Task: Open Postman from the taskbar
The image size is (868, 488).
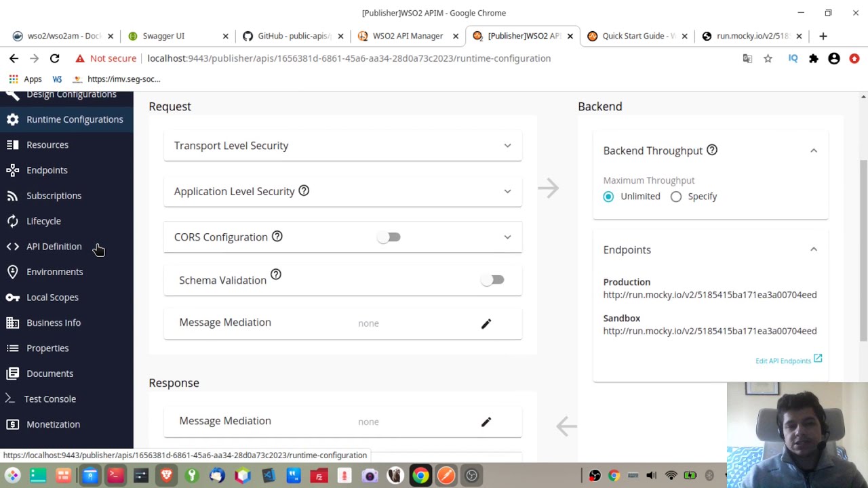Action: 446,476
